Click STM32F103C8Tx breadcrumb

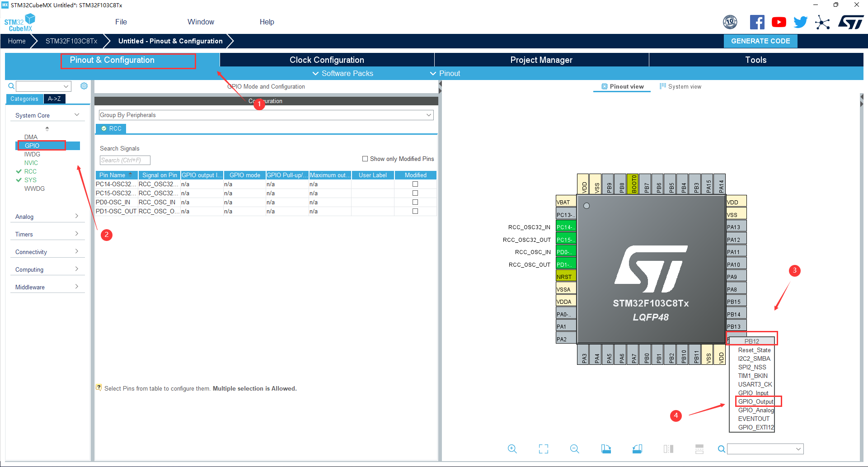(x=71, y=41)
